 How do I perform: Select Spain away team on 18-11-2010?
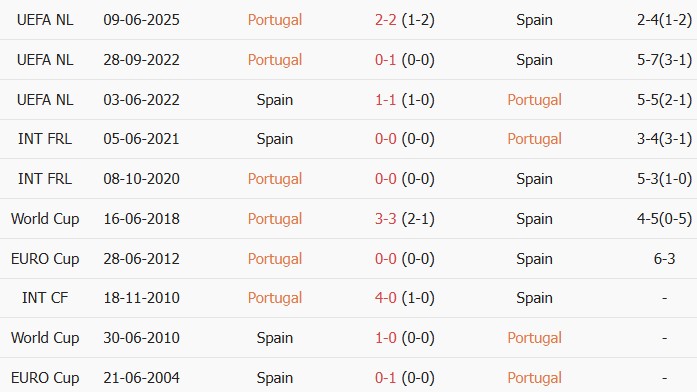pos(534,298)
